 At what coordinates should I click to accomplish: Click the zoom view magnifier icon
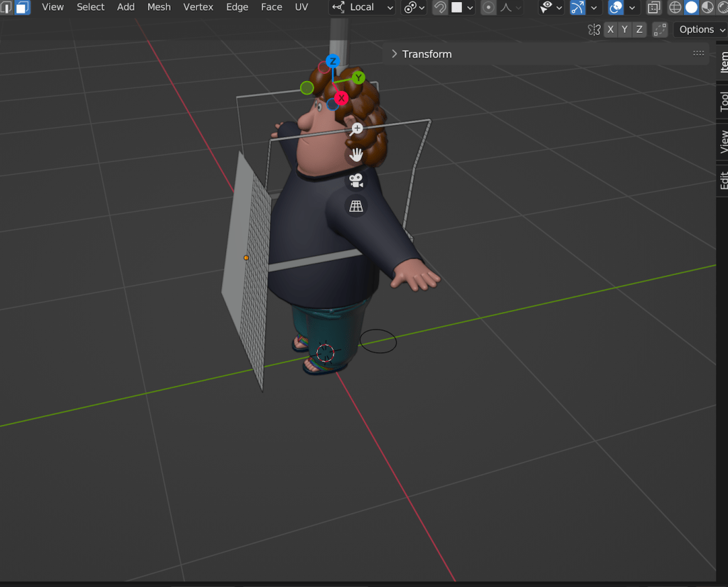357,129
